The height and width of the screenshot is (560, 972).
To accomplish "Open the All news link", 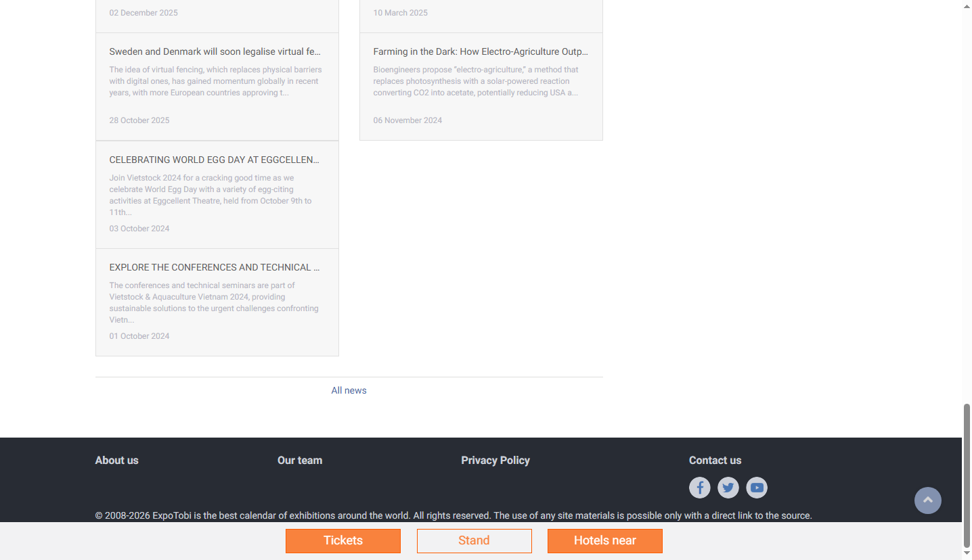I will [349, 390].
